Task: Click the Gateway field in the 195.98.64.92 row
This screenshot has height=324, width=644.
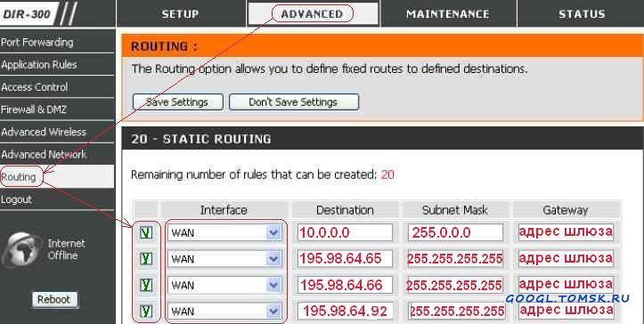Action: click(566, 312)
